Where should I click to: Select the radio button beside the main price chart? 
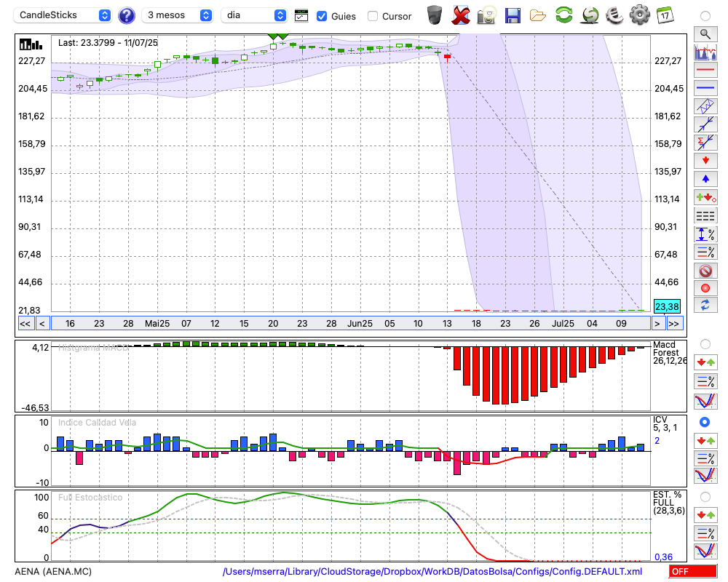coord(705,16)
